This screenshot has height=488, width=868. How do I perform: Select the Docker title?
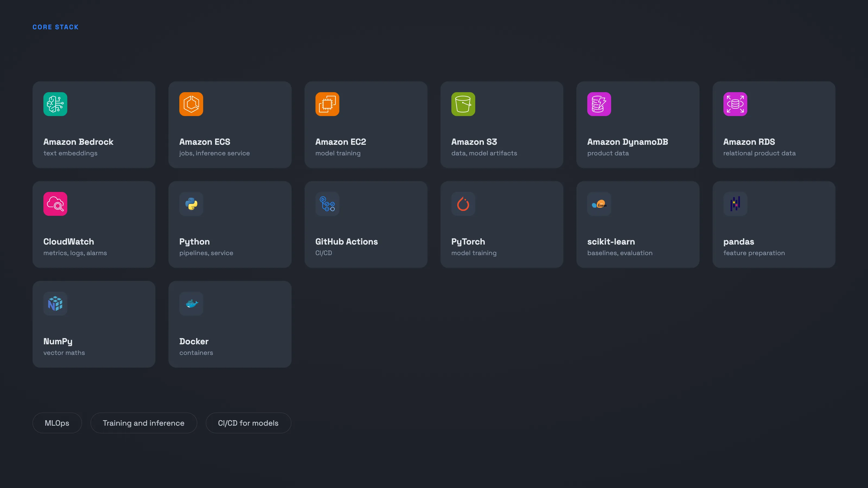(x=194, y=341)
